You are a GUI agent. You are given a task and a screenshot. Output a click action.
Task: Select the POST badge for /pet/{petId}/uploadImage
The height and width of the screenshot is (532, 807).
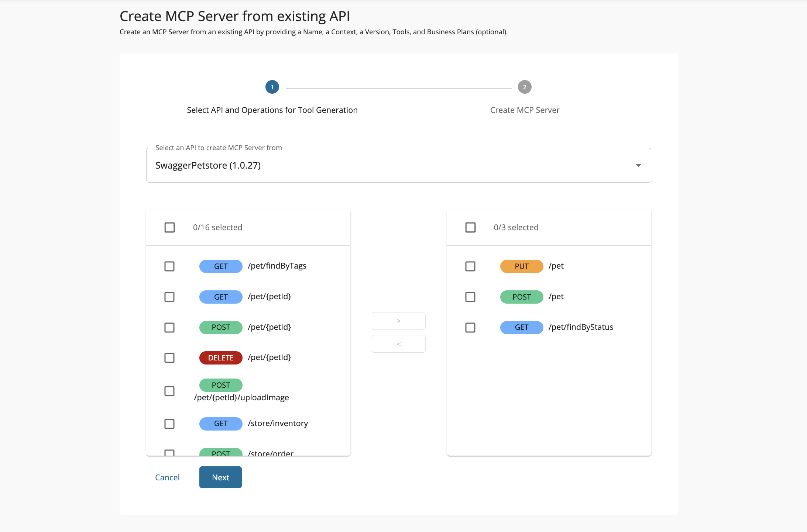click(x=220, y=385)
